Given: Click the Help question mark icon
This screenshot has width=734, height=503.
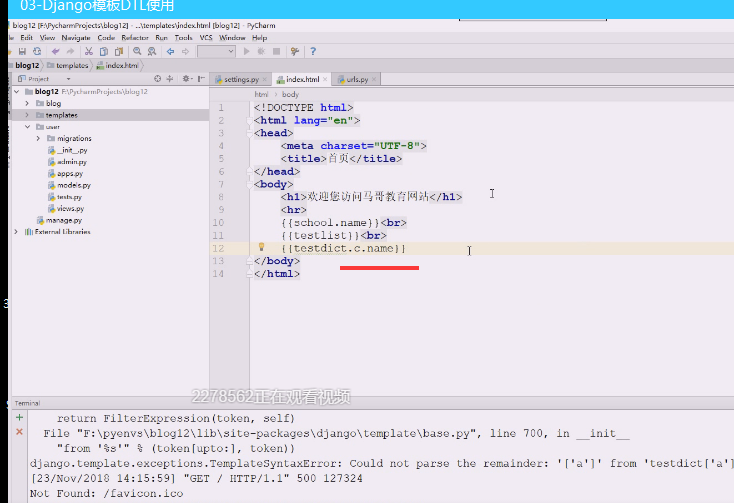Looking at the screenshot, I should [x=313, y=51].
